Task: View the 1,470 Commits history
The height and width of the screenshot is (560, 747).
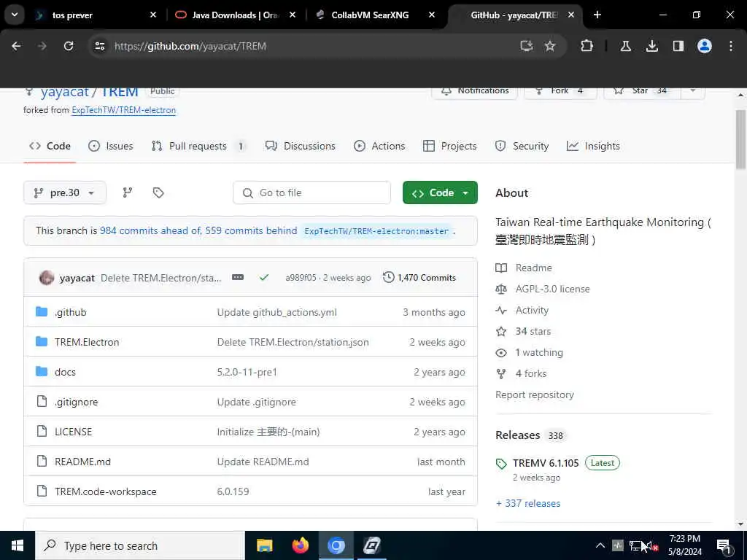Action: pos(419,278)
